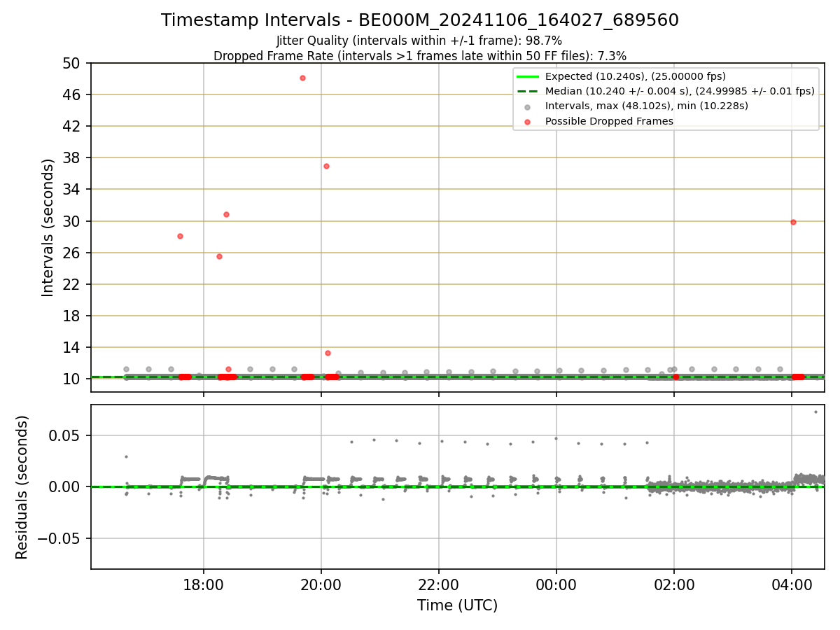Click the "Residuals (seconds)" y-axis label
This screenshot has height=630, width=840.
tap(22, 486)
